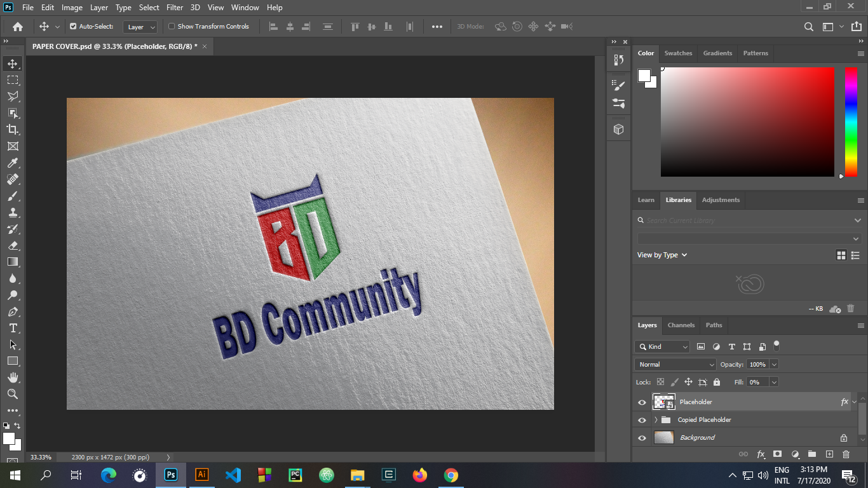Open the History panel icon
868x488 pixels.
tap(618, 60)
